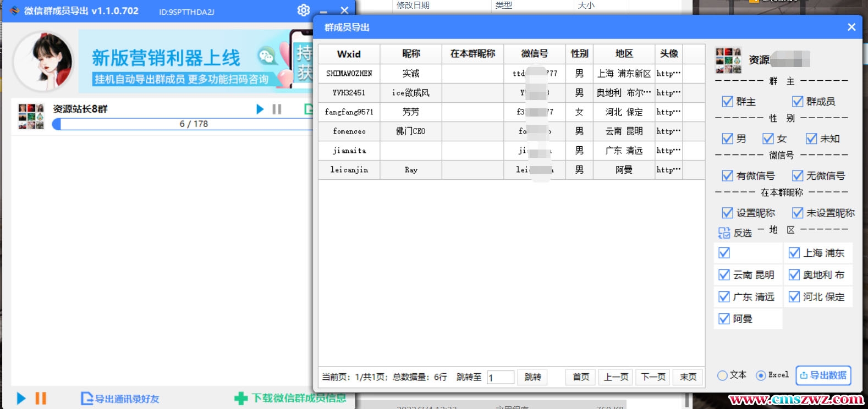Click 导出通讯录好友 export icon

tap(86, 399)
